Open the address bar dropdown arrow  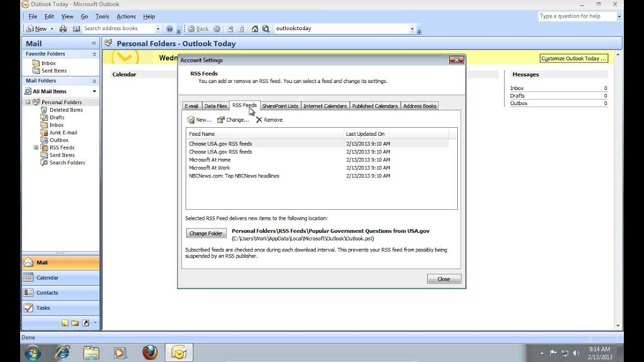click(x=412, y=29)
